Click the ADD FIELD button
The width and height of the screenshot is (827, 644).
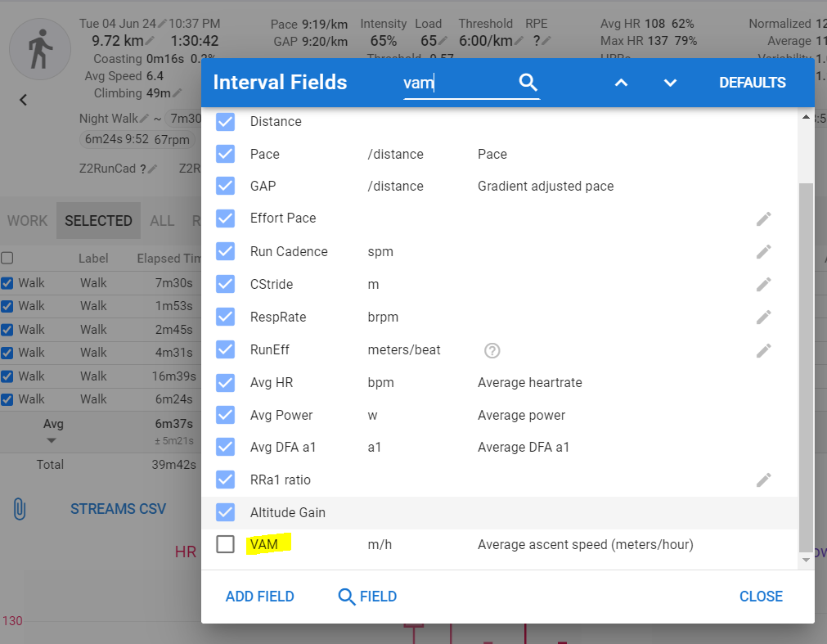260,597
